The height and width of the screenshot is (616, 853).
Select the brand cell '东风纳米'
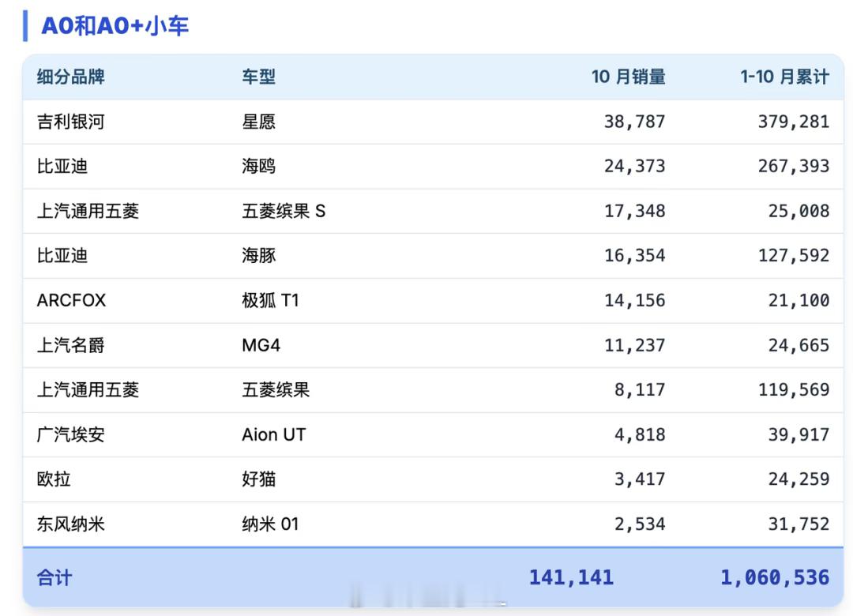click(x=71, y=524)
